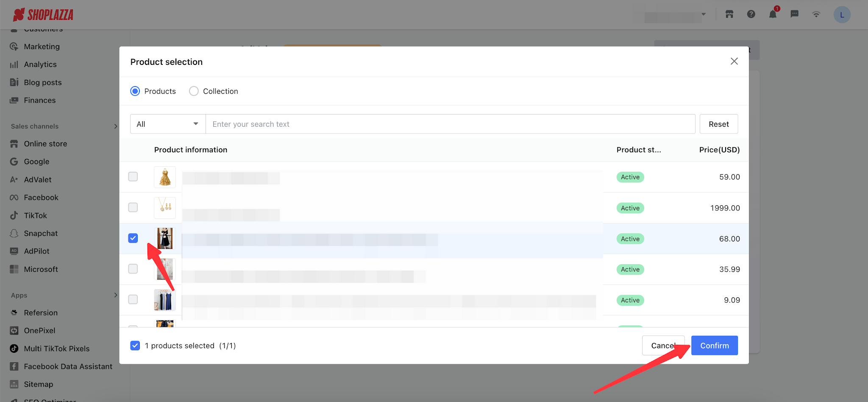
Task: Go to Blog posts menu item
Action: [x=42, y=83]
